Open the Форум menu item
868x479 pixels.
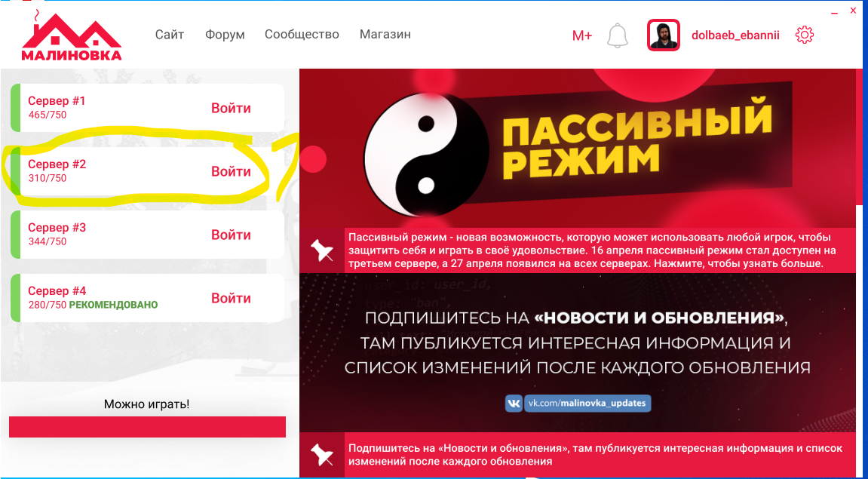click(x=225, y=35)
